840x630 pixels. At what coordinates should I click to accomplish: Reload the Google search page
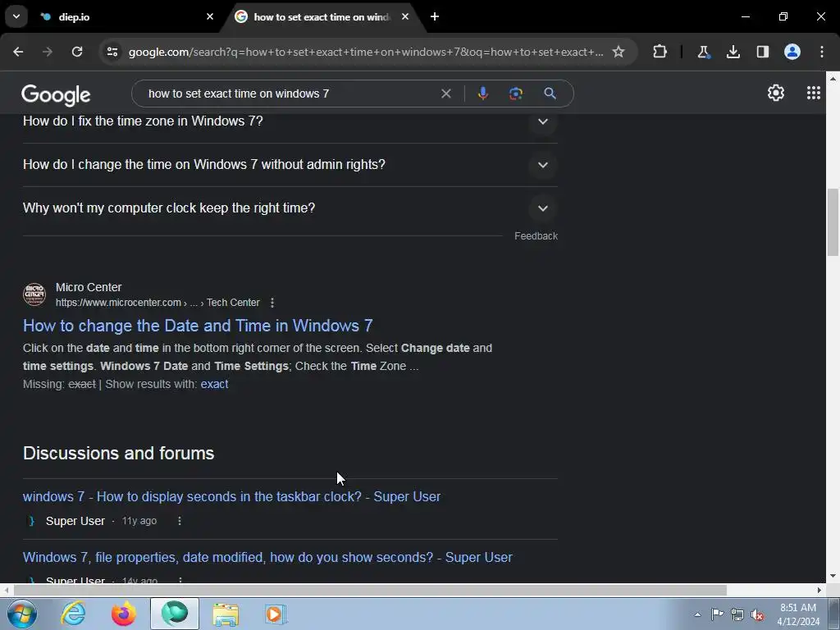(x=77, y=52)
